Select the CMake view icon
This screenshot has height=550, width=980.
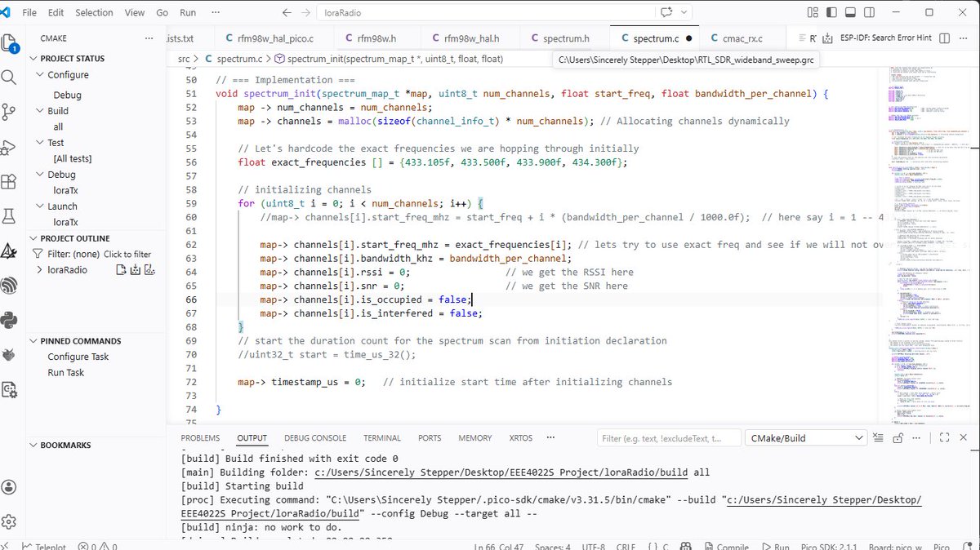pos(9,251)
